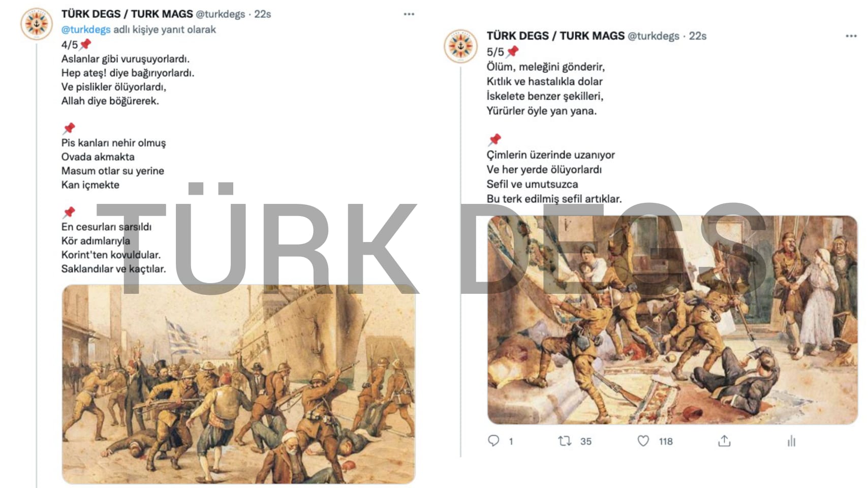Retweet the 5/5 tweet
The width and height of the screenshot is (868, 488).
tap(565, 441)
